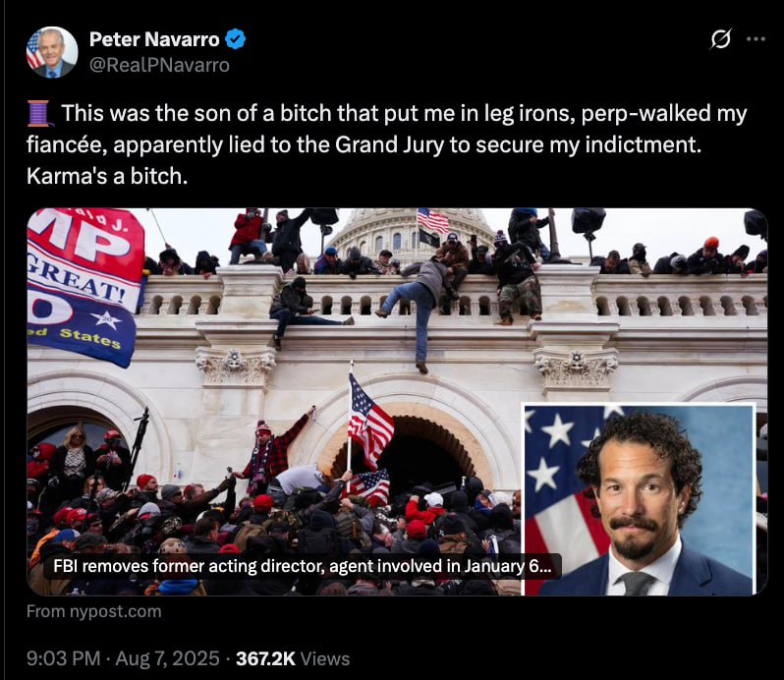Open the three-dot more options menu

tap(756, 39)
